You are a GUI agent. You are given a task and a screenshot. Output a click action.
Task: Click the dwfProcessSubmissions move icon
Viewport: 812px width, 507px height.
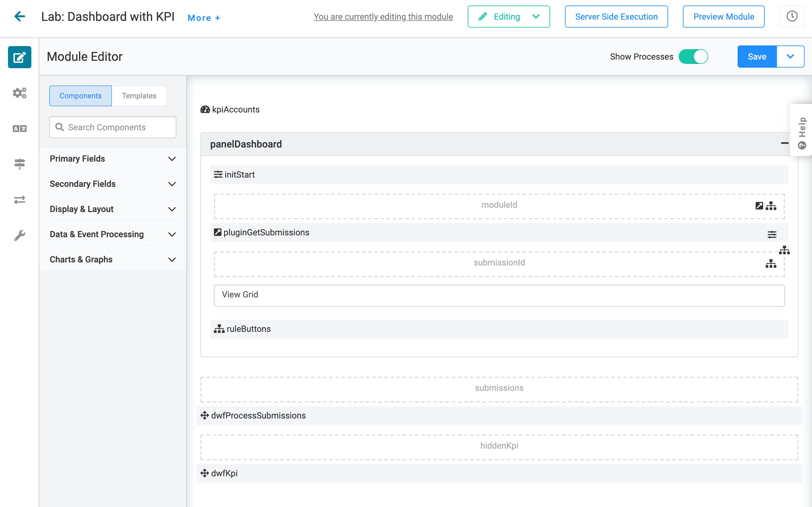click(x=205, y=415)
